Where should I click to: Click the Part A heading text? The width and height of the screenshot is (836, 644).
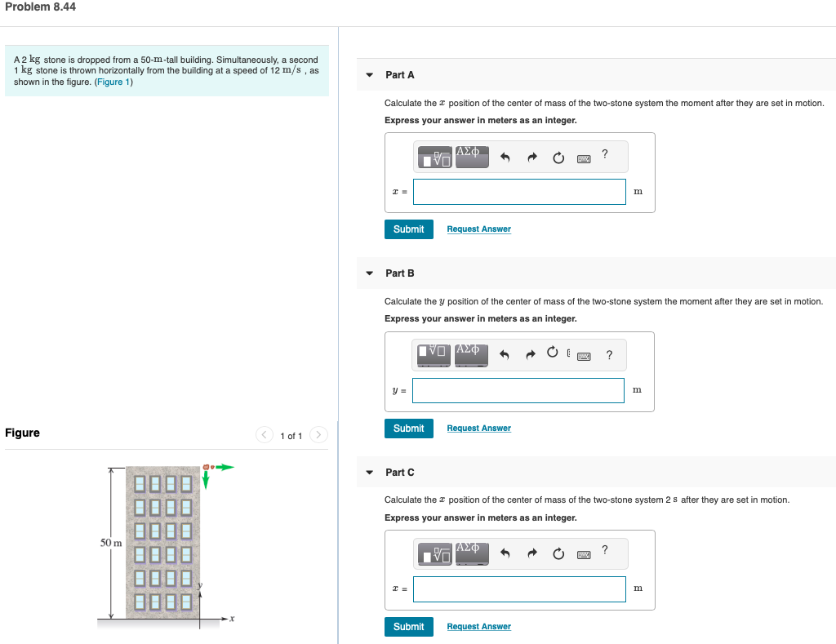[400, 75]
